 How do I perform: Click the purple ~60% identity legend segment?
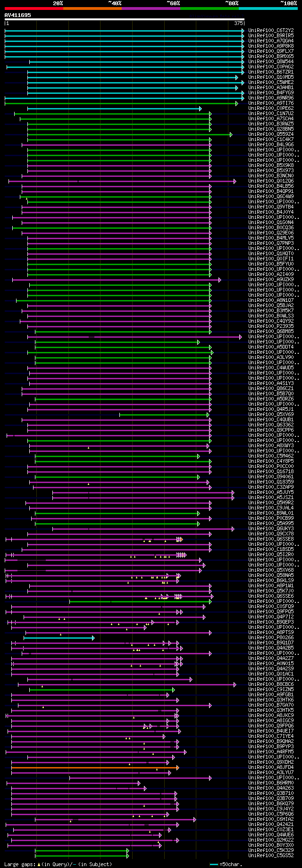pyautogui.click(x=151, y=8)
